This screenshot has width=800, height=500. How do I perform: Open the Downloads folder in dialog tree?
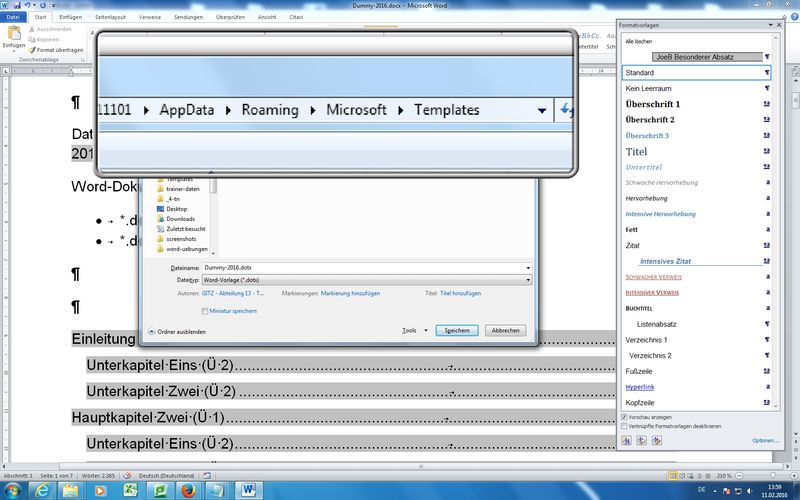(x=176, y=219)
